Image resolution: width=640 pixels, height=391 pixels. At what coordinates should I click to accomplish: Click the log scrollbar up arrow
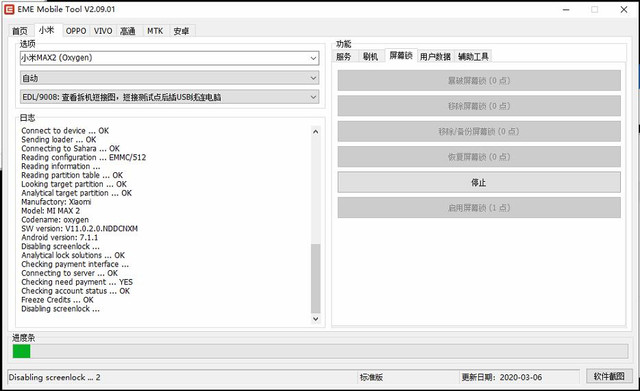[x=316, y=131]
